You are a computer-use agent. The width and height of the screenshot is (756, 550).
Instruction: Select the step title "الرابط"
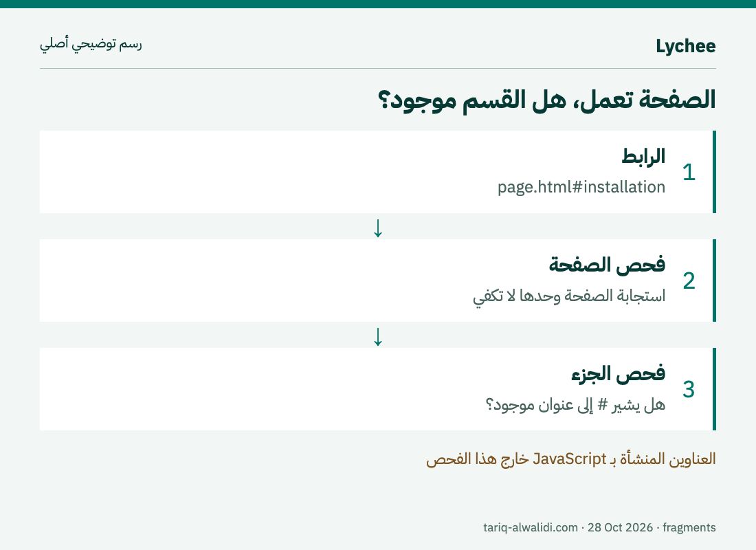[644, 156]
